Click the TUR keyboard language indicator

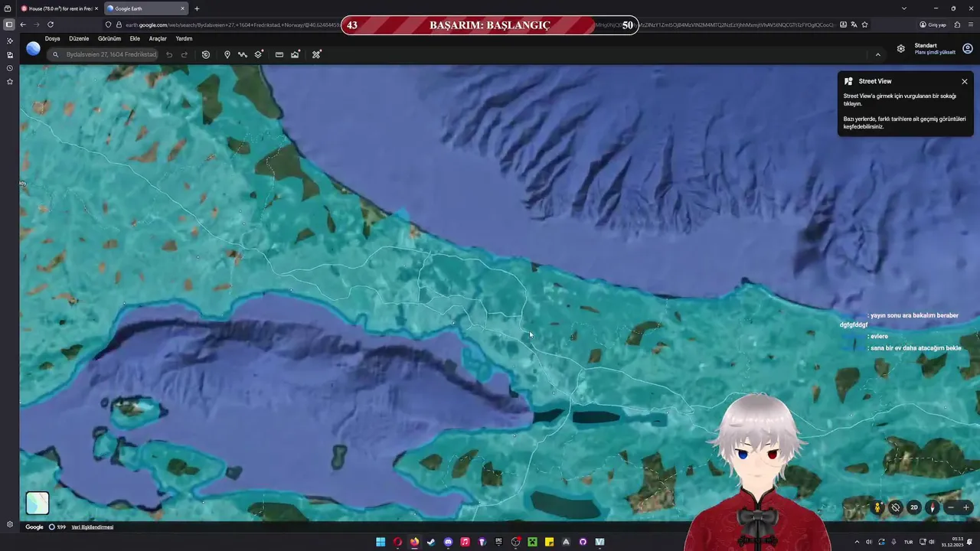908,542
